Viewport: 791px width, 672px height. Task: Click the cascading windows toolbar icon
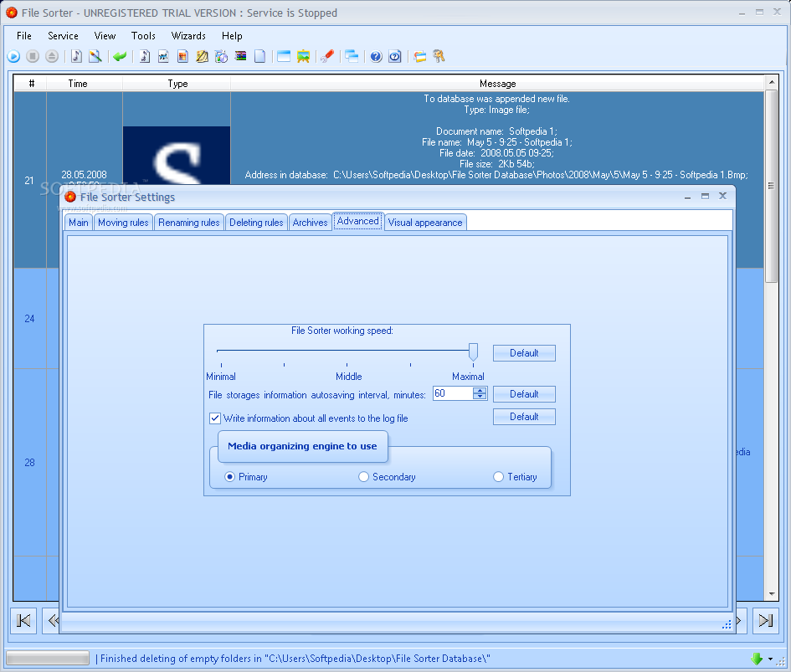352,57
